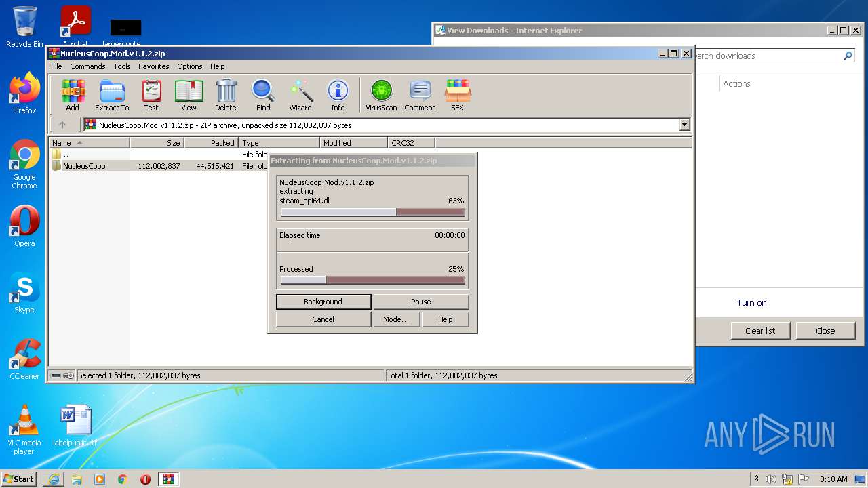The height and width of the screenshot is (488, 868).
Task: Pause the extraction
Action: pyautogui.click(x=421, y=302)
